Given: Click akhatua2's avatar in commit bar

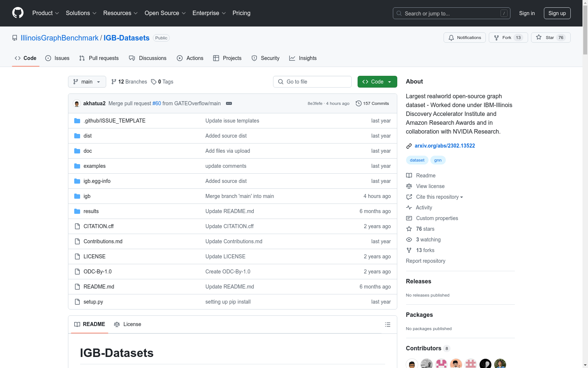Looking at the screenshot, I should coord(77,103).
